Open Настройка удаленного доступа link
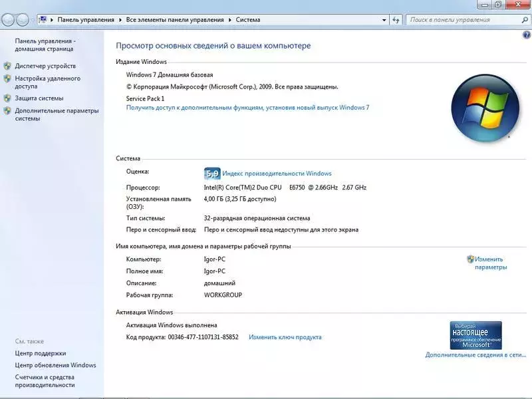 [x=47, y=82]
